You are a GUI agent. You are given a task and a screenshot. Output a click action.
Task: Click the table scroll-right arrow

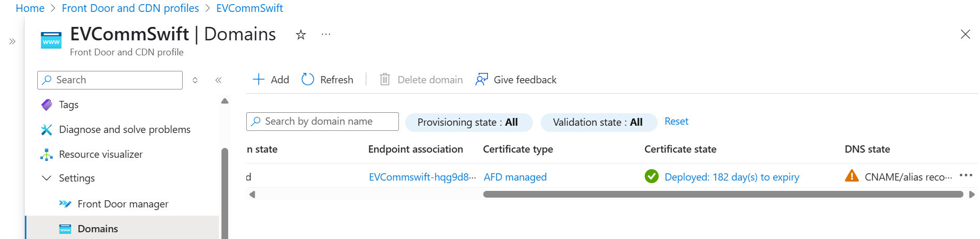tap(972, 195)
